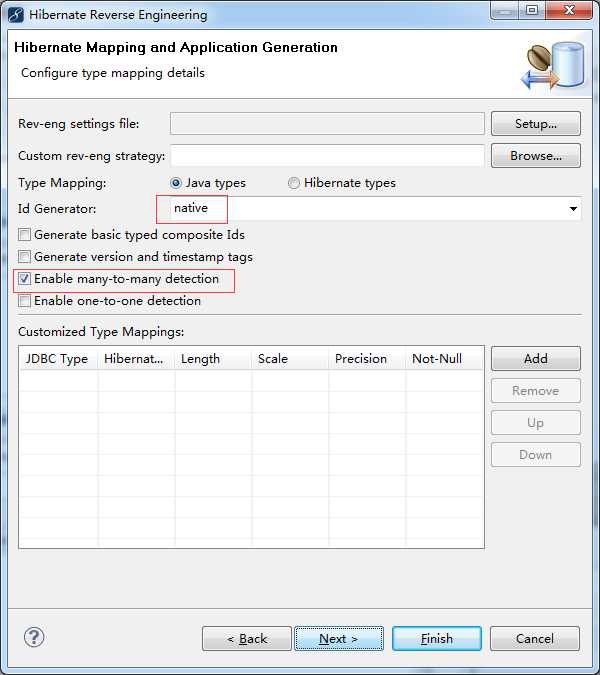Close the dialog with X button
The height and width of the screenshot is (675, 600).
pyautogui.click(x=569, y=10)
